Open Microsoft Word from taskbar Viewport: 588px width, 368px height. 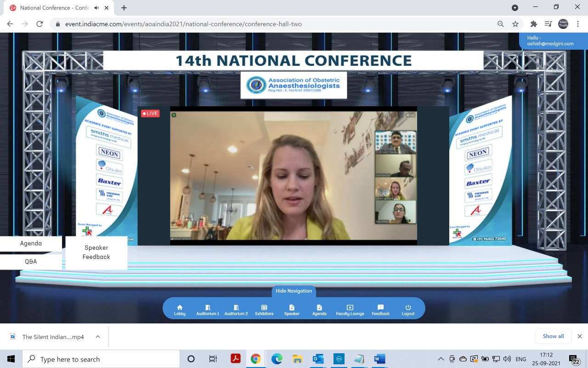[x=379, y=359]
